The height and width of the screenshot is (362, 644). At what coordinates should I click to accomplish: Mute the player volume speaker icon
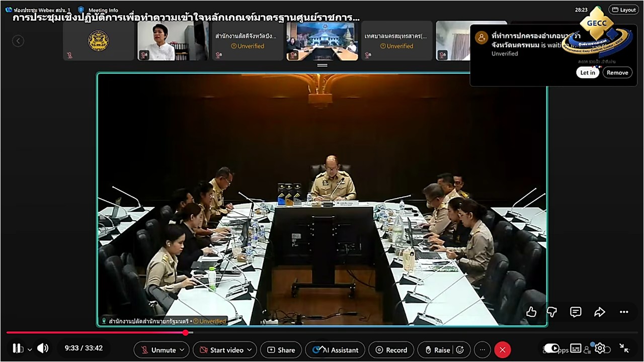point(43,348)
